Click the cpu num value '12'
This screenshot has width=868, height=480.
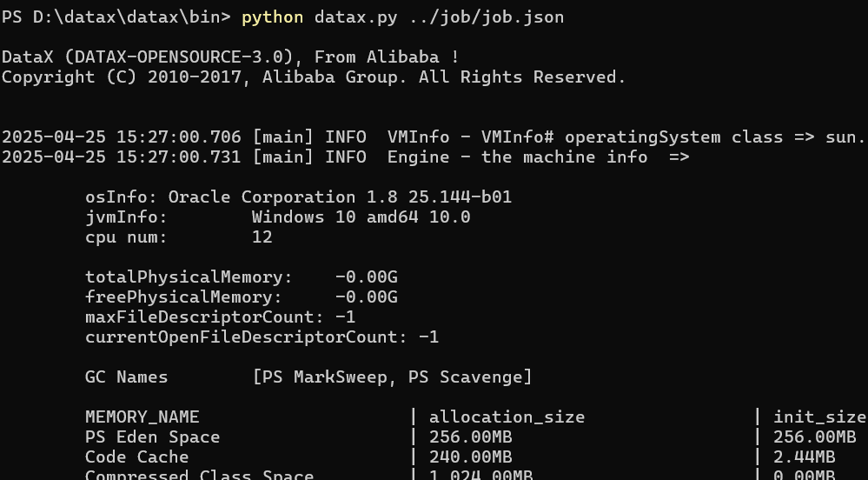tap(262, 237)
